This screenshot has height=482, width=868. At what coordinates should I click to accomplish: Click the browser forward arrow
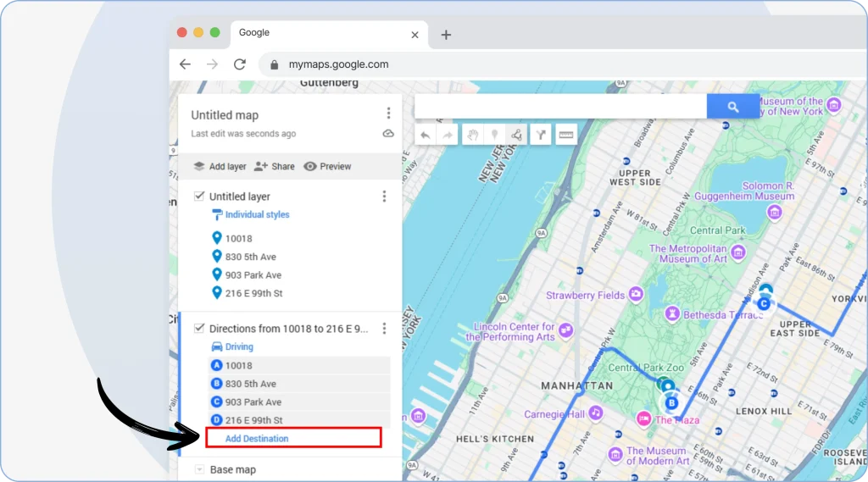point(212,64)
